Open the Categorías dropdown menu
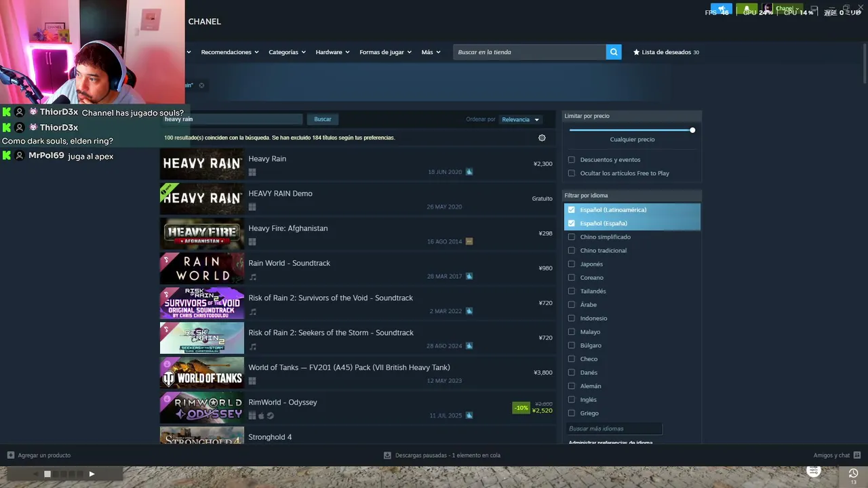 pos(287,52)
